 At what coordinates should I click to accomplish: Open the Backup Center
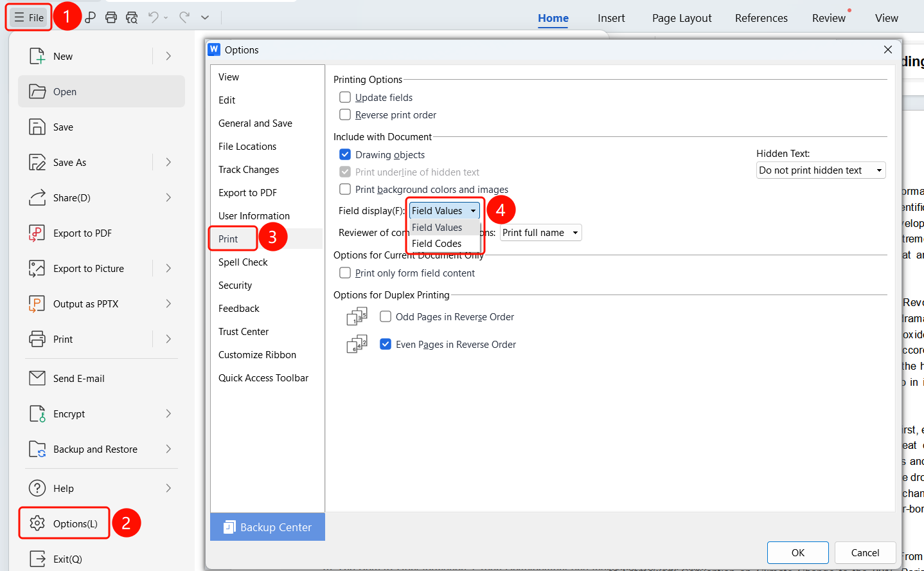point(267,527)
